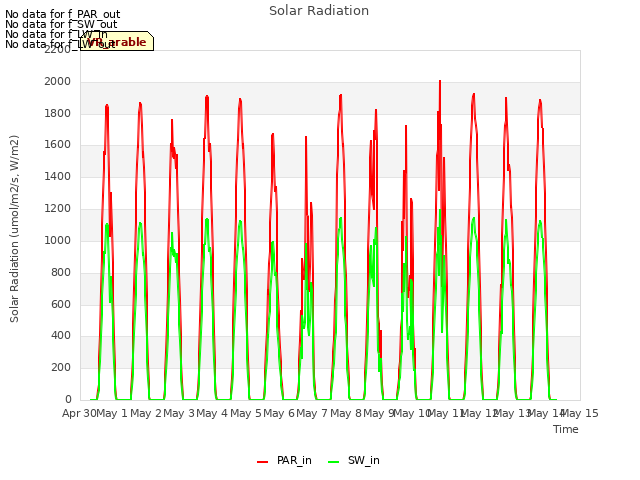Viewport: 640px width, 480px height.
Task: Click the 1000 y-axis tick label
Action: [x=58, y=240]
